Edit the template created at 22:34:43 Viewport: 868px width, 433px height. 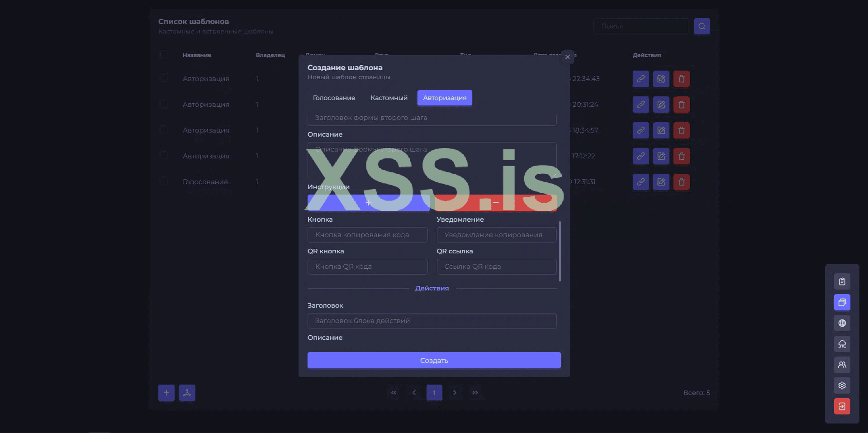[x=661, y=79]
